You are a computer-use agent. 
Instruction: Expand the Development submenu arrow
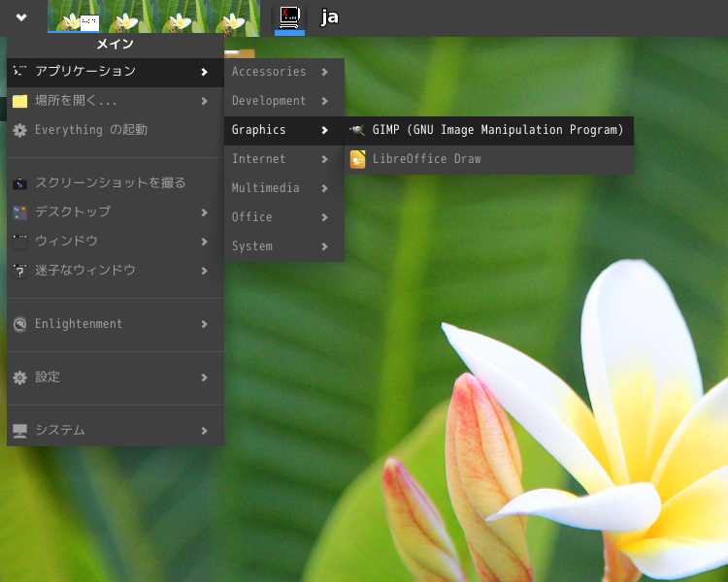[324, 101]
